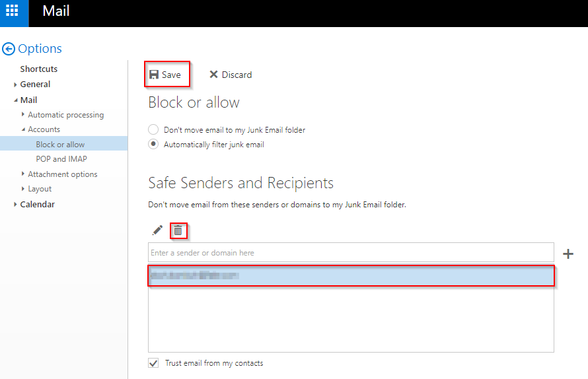This screenshot has height=379, width=588.
Task: Click the plus icon to add sender
Action: point(568,254)
